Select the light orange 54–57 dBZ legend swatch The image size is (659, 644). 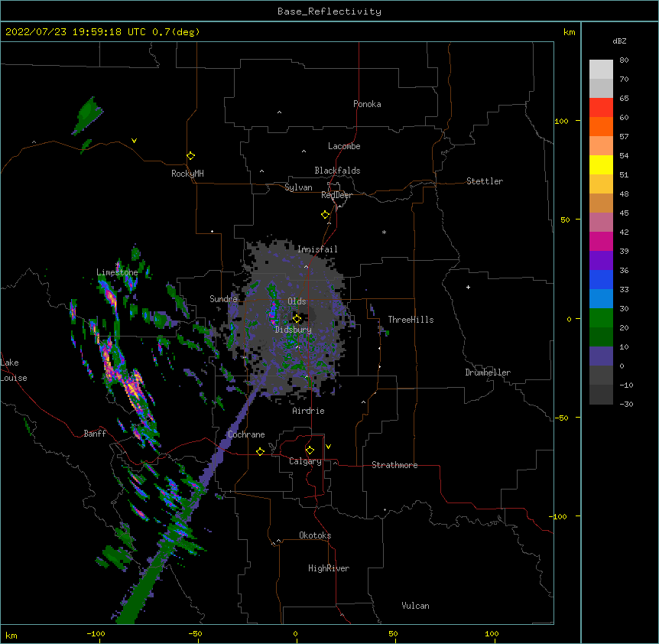click(601, 146)
